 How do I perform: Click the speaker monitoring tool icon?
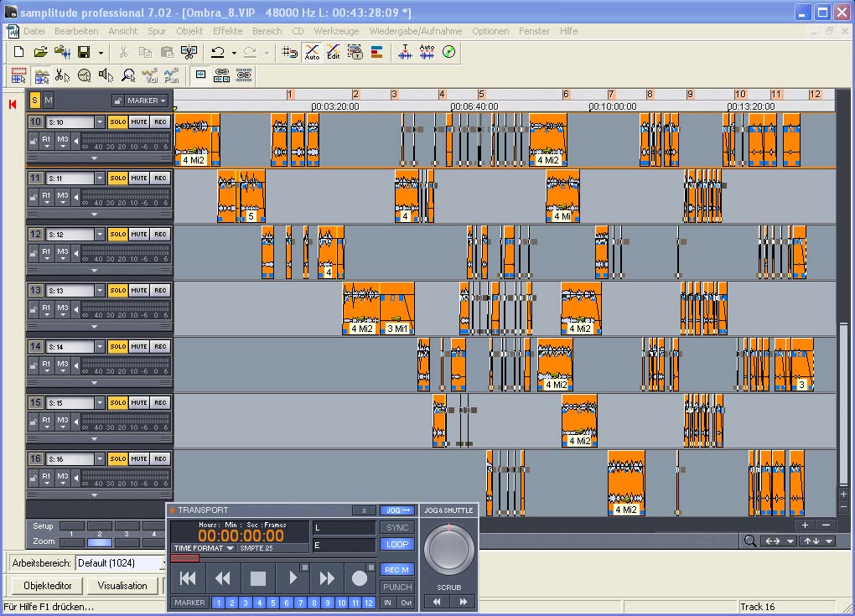point(106,75)
